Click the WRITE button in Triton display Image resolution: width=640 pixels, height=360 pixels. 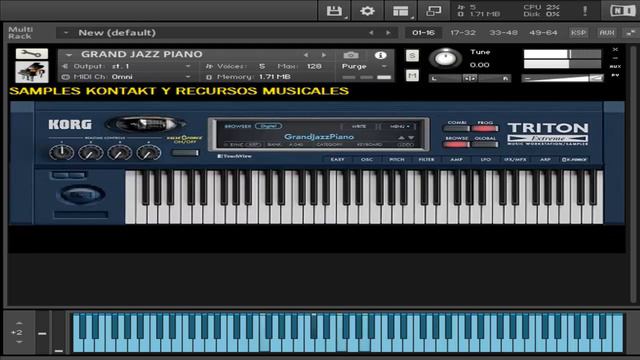(359, 127)
